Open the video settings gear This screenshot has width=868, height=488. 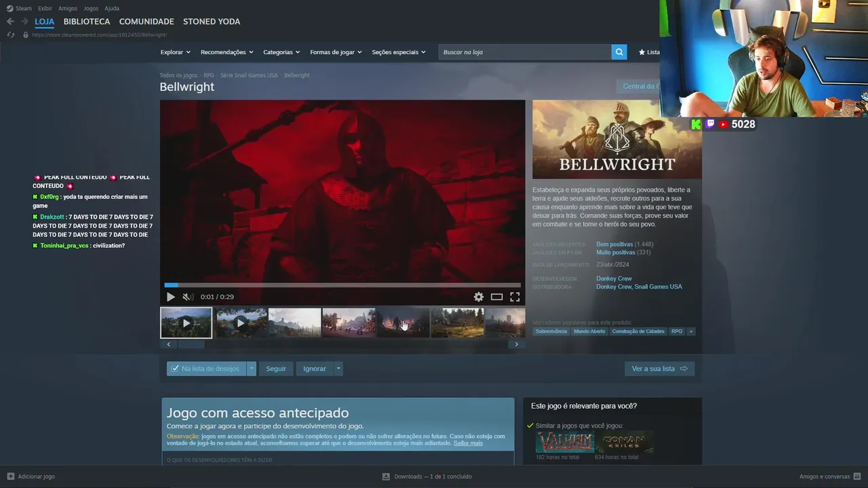479,297
